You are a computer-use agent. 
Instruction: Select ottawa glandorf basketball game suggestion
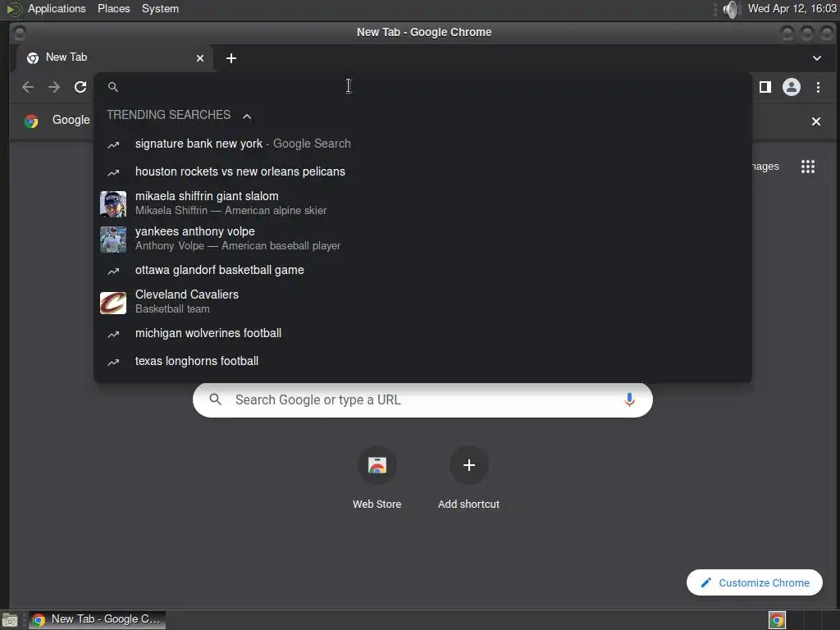pos(422,270)
